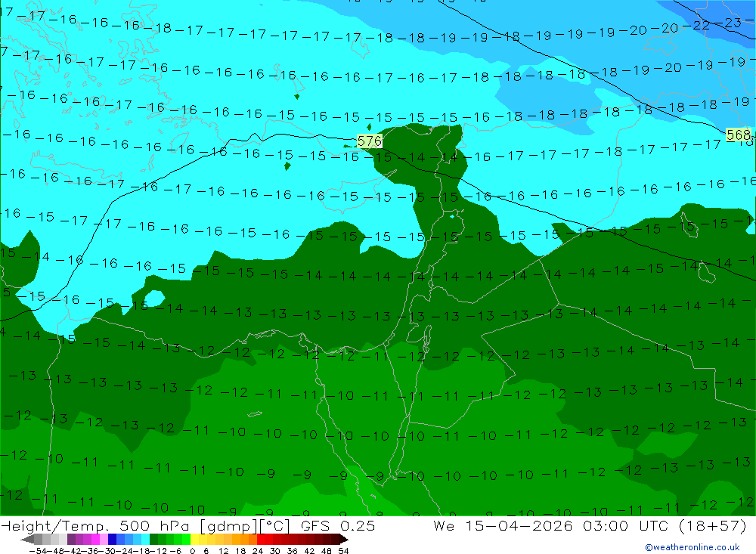Click the '54' legend scale label at right

[343, 551]
